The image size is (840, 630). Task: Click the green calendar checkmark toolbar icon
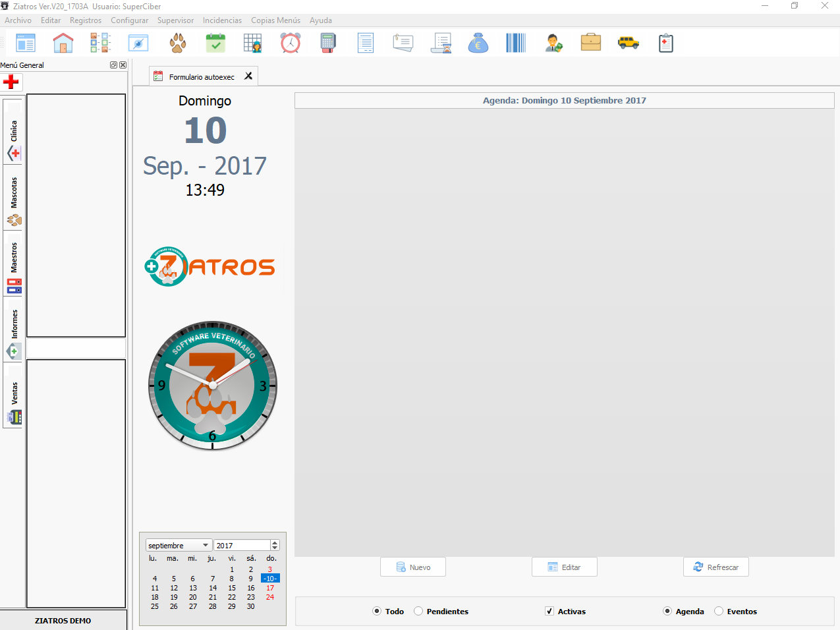(215, 43)
